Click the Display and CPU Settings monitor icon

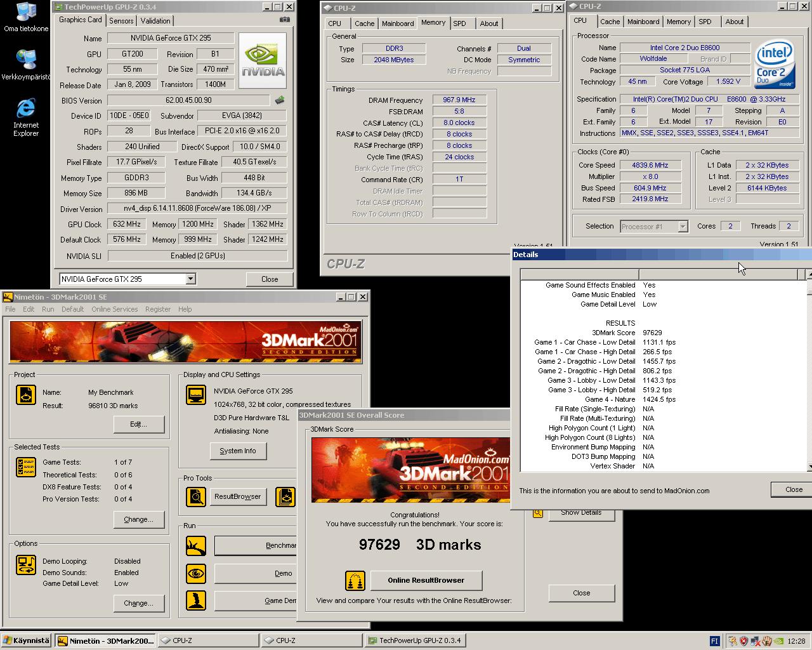196,395
